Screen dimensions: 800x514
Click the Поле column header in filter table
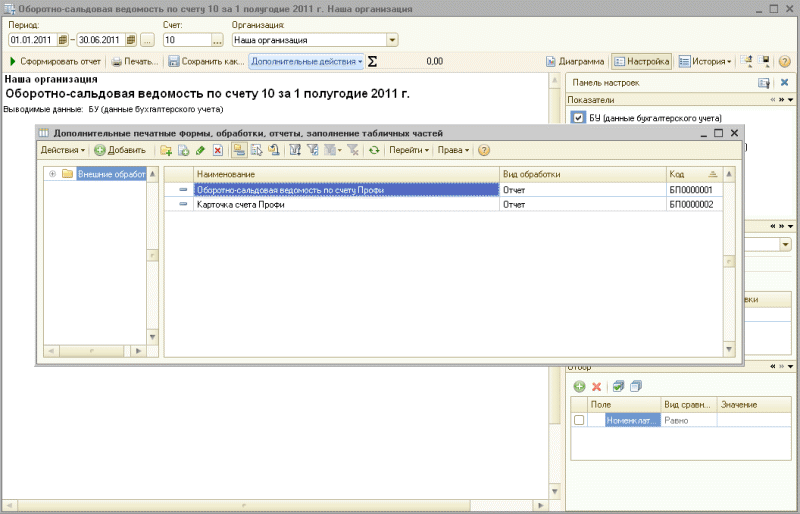(x=624, y=404)
